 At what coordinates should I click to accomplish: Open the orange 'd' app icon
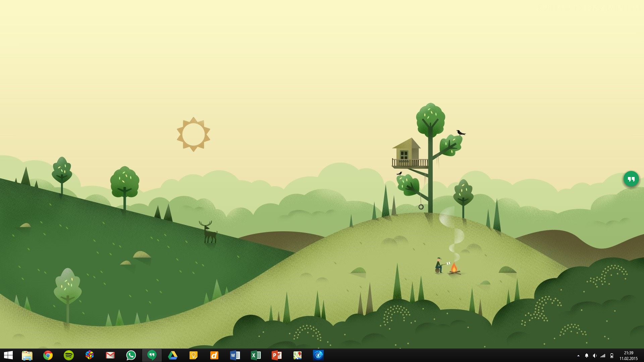[214, 355]
